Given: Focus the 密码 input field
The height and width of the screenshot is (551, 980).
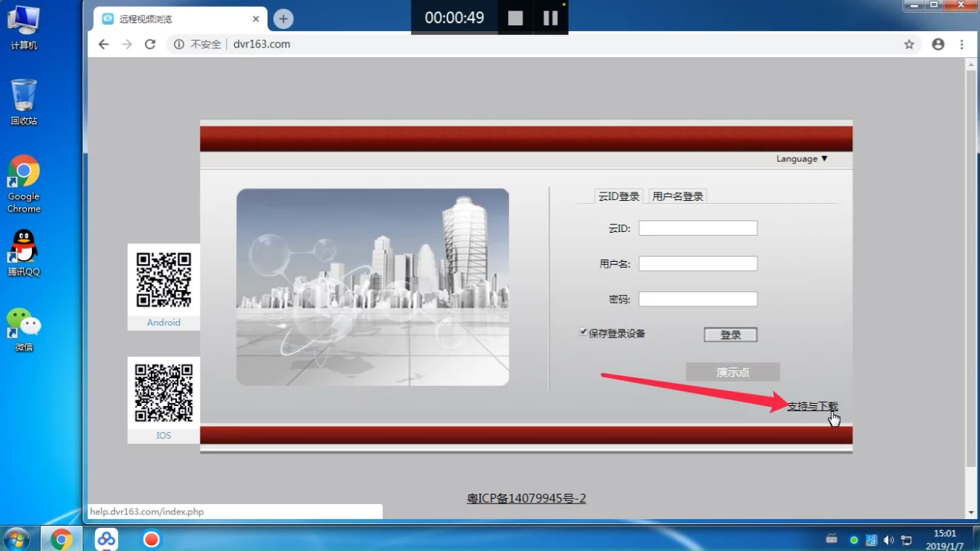Looking at the screenshot, I should (698, 299).
